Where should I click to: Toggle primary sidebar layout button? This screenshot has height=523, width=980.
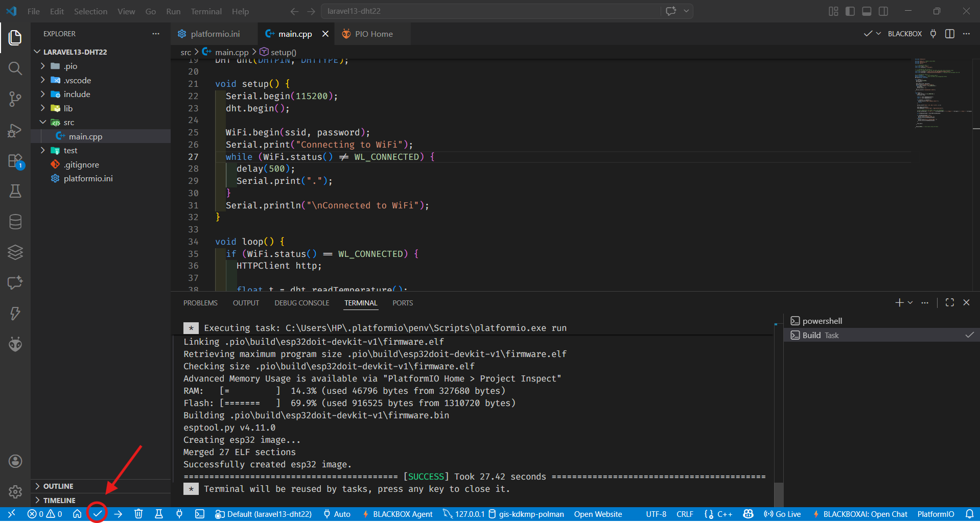click(850, 11)
